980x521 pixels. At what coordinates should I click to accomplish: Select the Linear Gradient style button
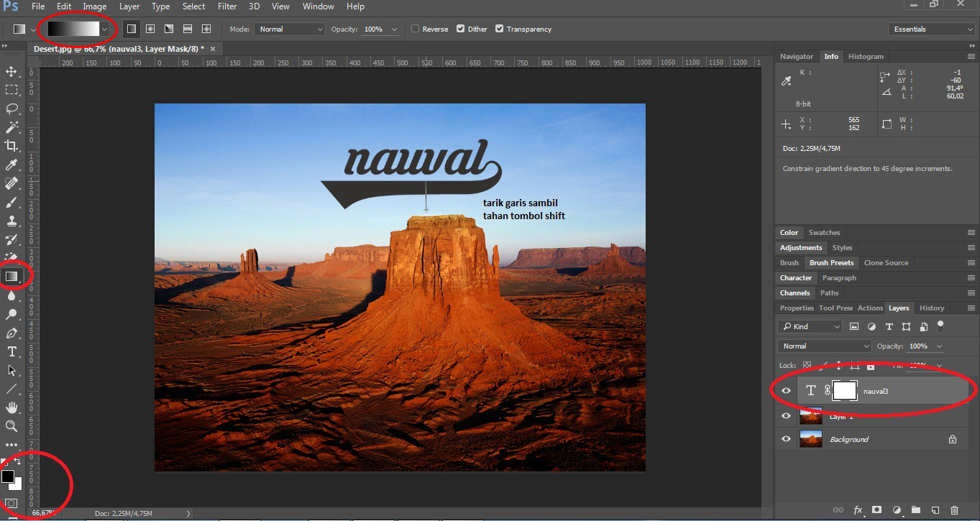(131, 29)
